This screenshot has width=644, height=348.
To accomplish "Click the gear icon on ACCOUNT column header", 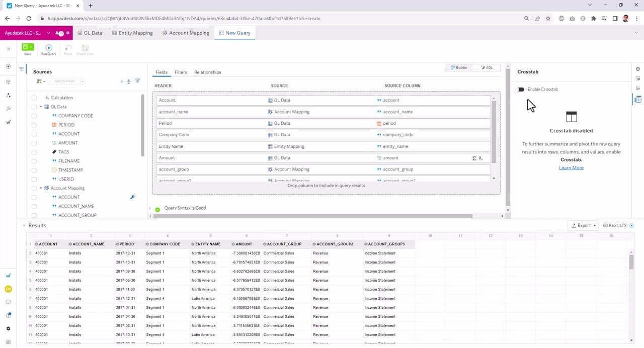I will click(36, 244).
